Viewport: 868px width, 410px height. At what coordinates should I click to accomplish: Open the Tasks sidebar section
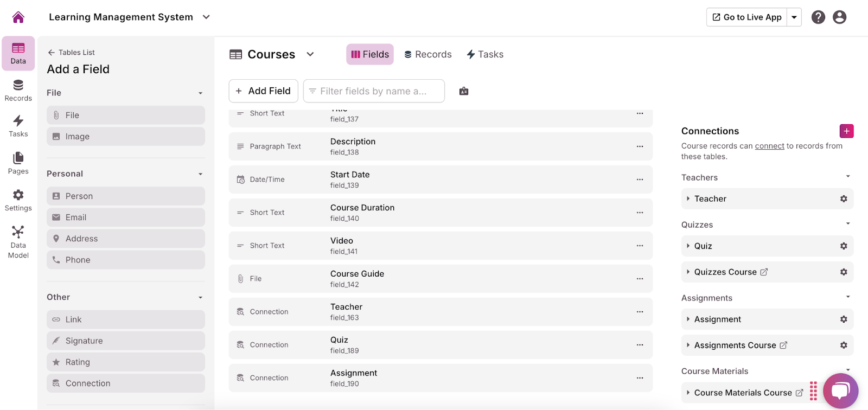18,126
